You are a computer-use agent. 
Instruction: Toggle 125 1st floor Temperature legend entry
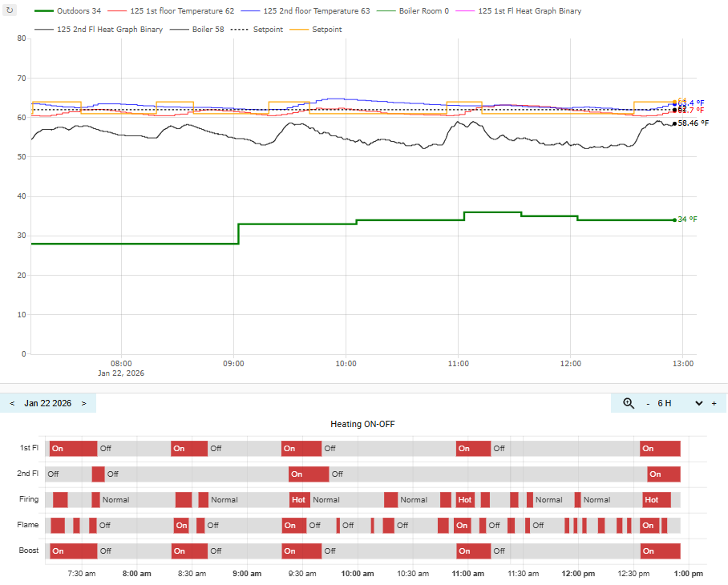[171, 10]
